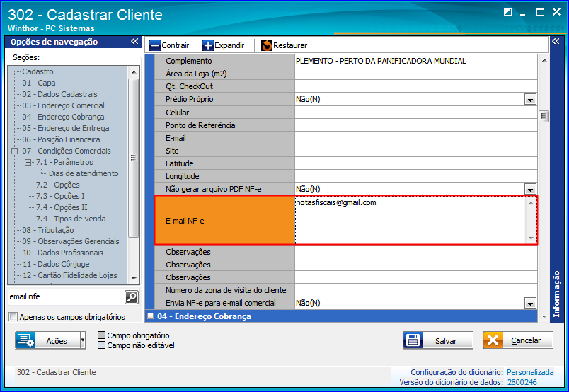Click Número da zona de visita input field
The image size is (569, 392).
click(x=416, y=290)
